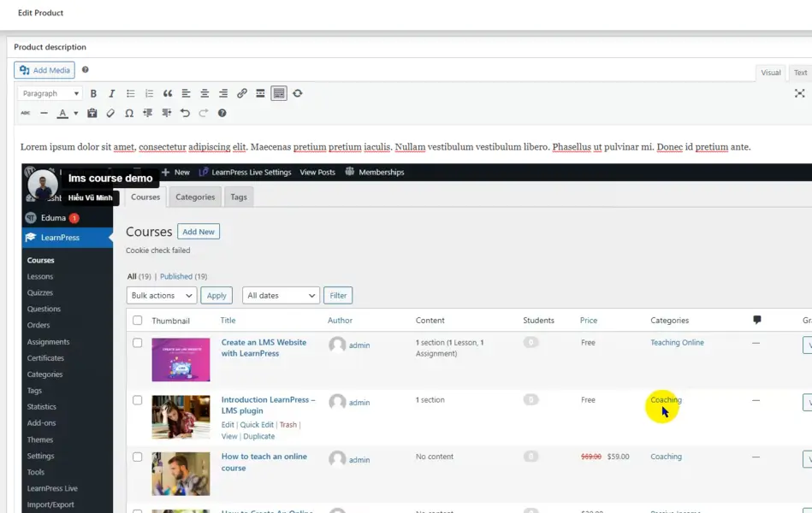Click the clear formatting eraser icon
Viewport: 812px width, 513px height.
(110, 113)
